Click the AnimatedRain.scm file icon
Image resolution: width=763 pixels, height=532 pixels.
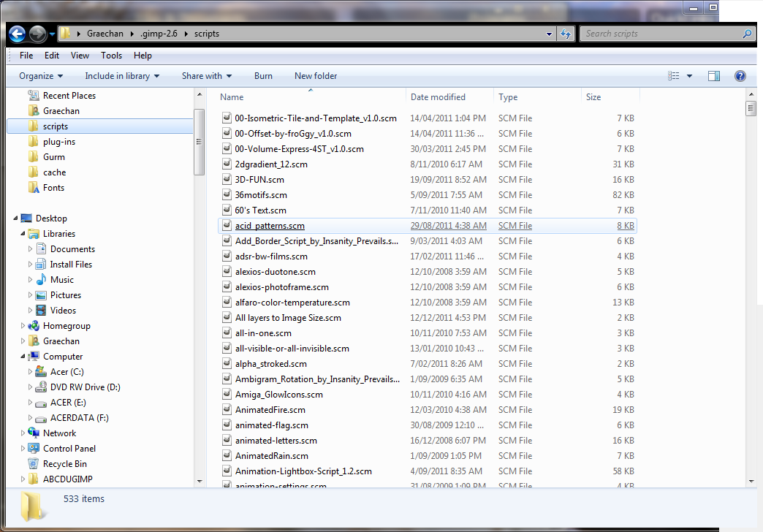(227, 455)
